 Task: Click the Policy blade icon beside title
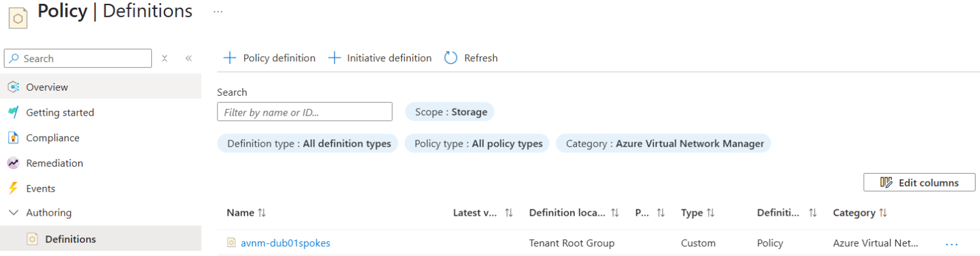click(x=18, y=18)
